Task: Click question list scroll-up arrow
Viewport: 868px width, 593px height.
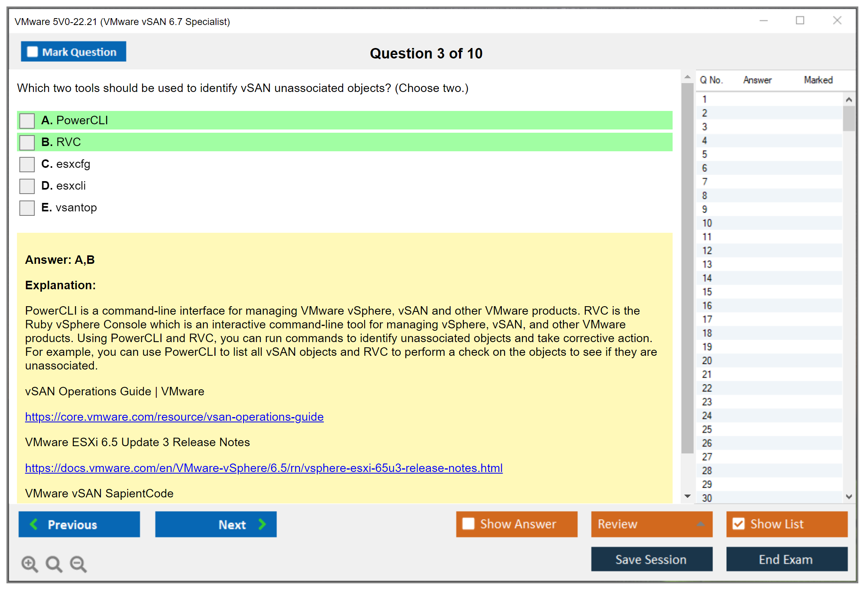Action: (x=849, y=100)
